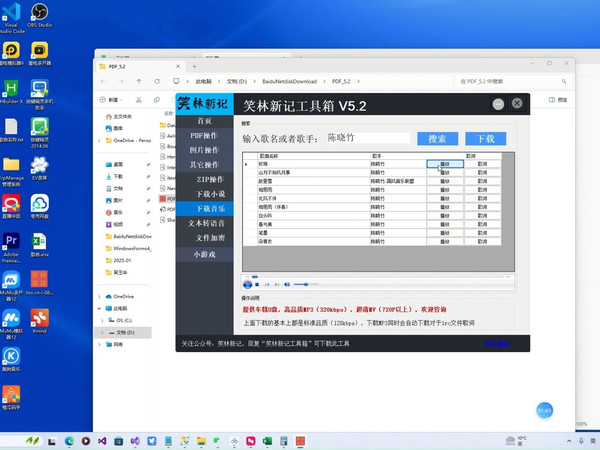Show hidden tray icons chevron
600x450 pixels.
(569, 441)
